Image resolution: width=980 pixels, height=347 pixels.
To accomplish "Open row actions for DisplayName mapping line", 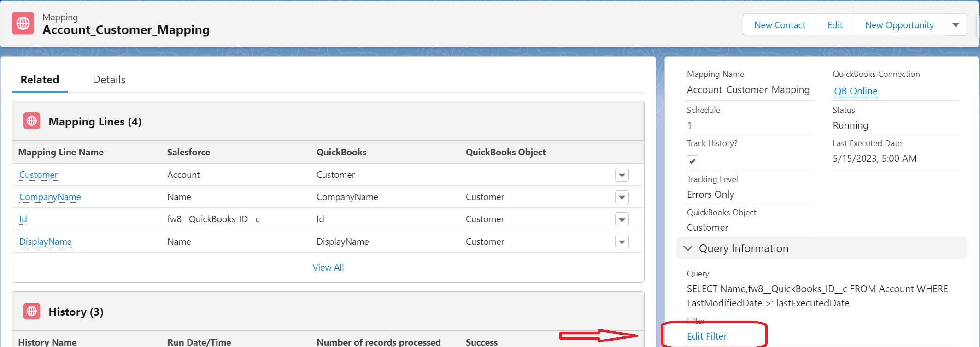I will click(x=622, y=241).
